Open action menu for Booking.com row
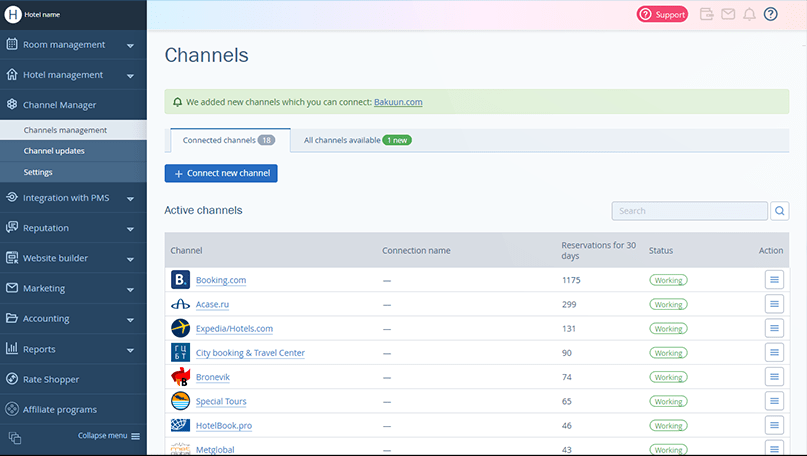Viewport: 807px width, 456px height. click(774, 280)
